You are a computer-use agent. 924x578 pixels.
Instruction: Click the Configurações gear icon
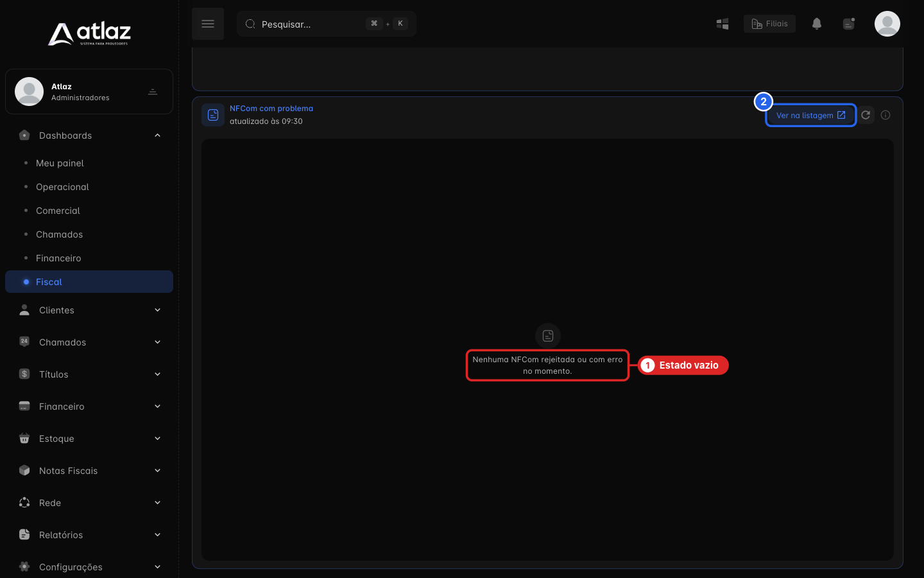[24, 566]
